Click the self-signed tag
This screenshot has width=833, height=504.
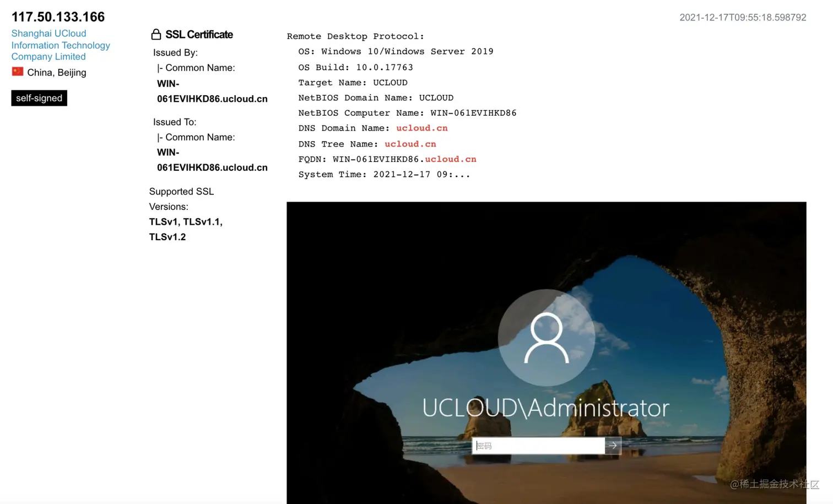(x=39, y=98)
